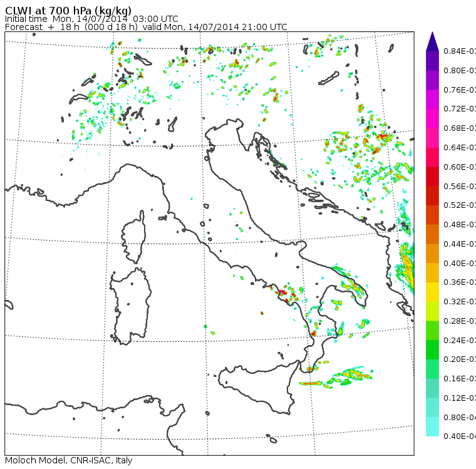
Task: Click the 0.84E-03 legend label
Action: click(460, 51)
